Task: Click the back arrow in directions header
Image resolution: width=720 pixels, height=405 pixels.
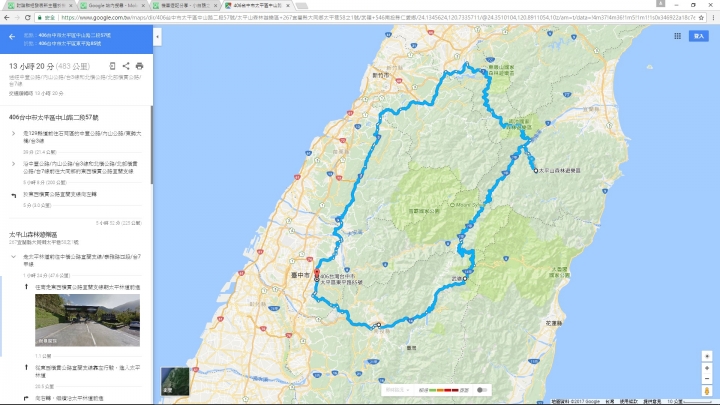Action: pyautogui.click(x=12, y=37)
